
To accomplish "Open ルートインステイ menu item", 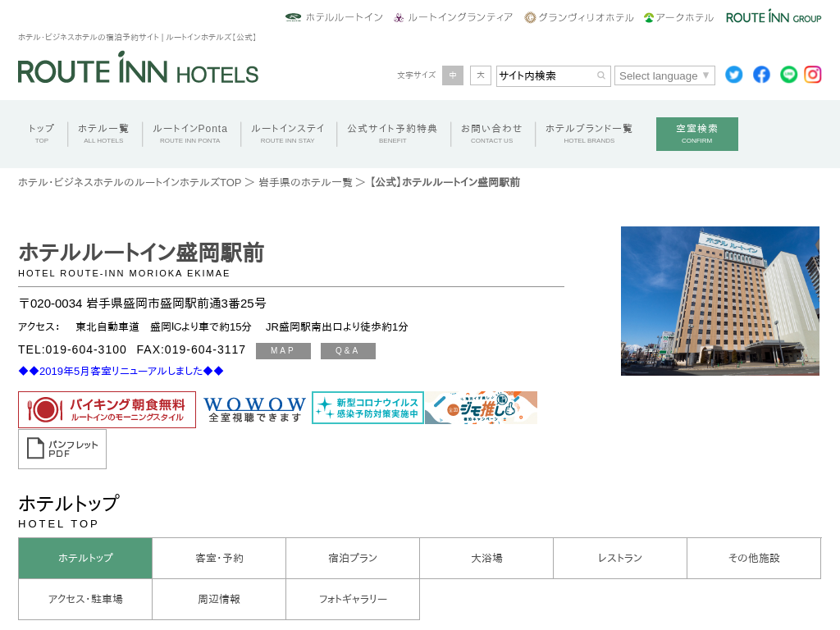I will point(288,134).
